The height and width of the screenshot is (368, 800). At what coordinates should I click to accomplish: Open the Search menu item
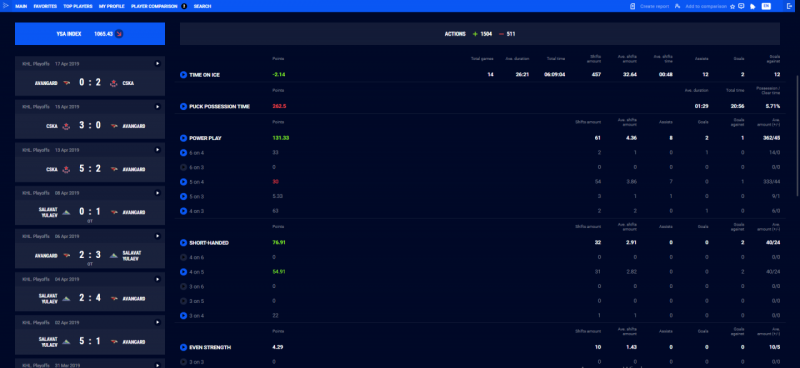pyautogui.click(x=202, y=6)
